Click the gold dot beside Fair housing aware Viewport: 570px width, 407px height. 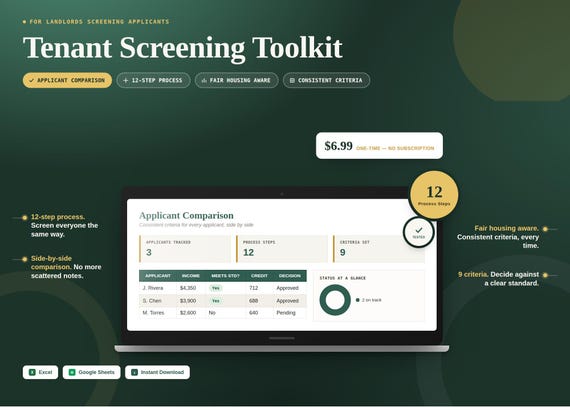point(545,229)
